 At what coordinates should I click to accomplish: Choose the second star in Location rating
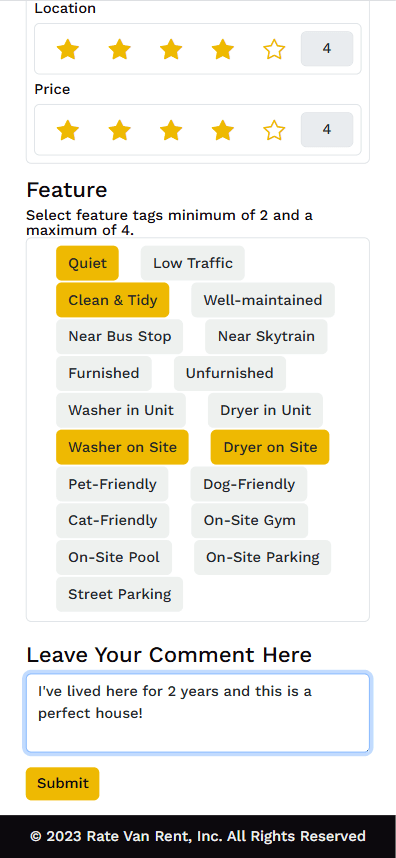tap(119, 49)
